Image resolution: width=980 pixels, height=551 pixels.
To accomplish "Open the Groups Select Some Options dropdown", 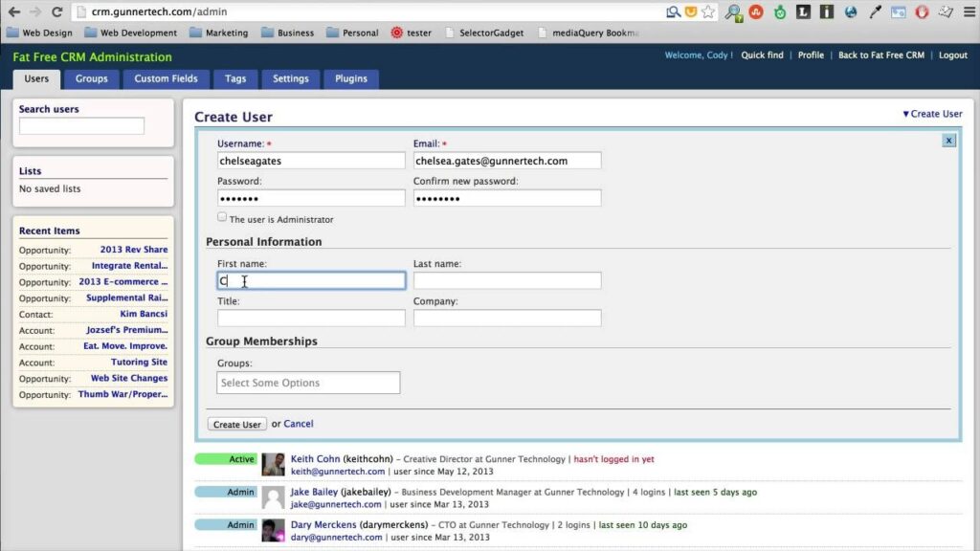I will (308, 382).
